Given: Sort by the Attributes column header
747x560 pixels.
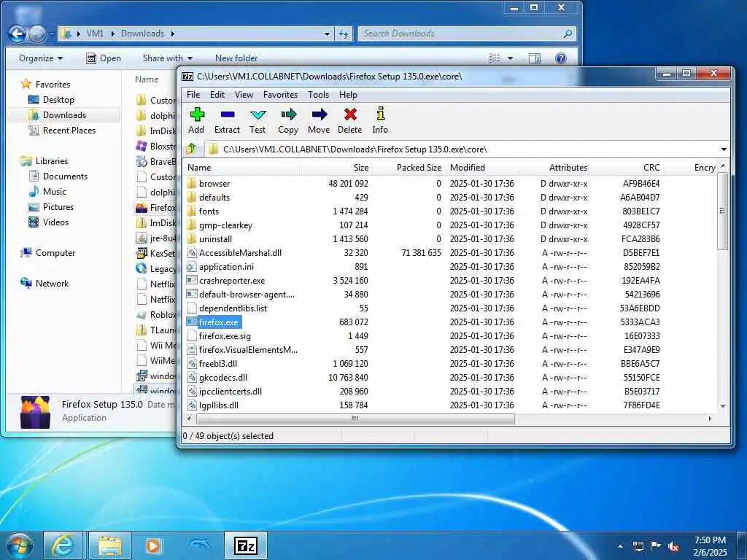Looking at the screenshot, I should click(555, 168).
